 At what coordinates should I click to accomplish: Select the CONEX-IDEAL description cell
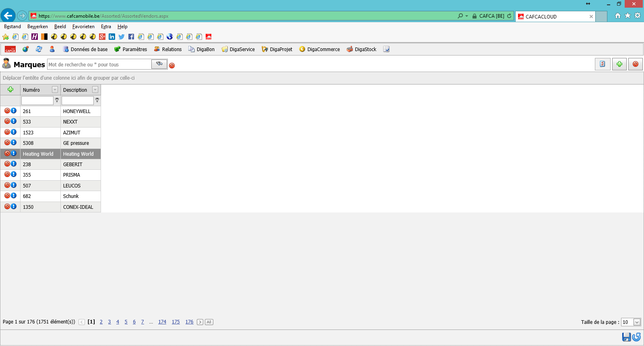[x=80, y=207]
